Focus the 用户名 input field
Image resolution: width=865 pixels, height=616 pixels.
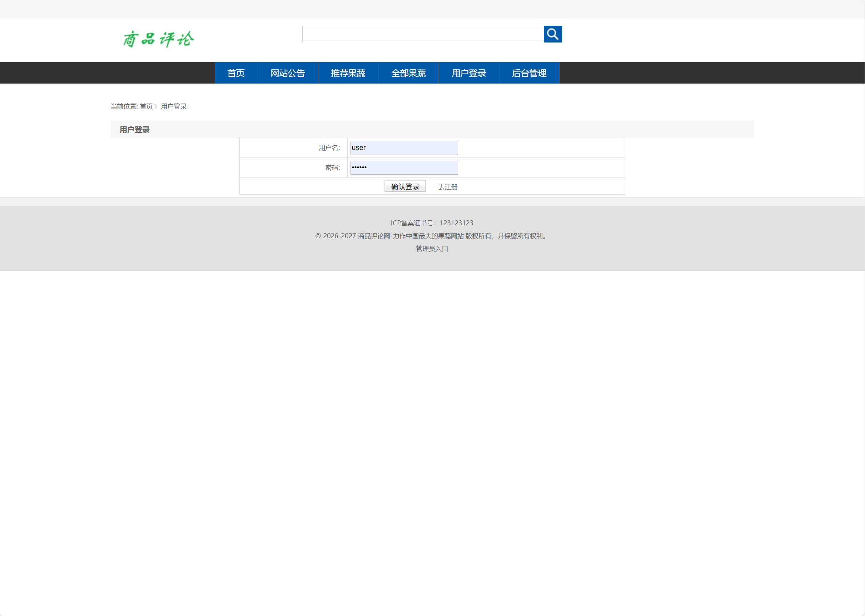pyautogui.click(x=403, y=147)
